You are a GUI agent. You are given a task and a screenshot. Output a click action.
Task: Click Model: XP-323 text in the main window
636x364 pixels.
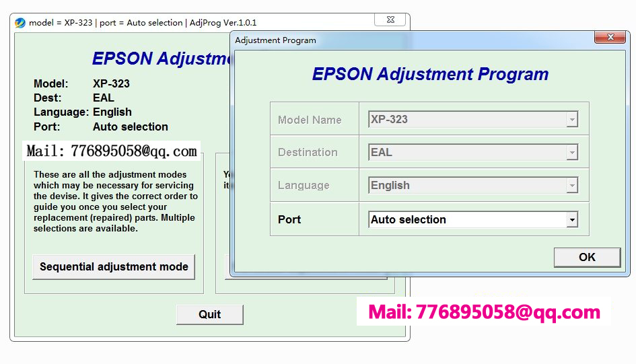coord(81,83)
